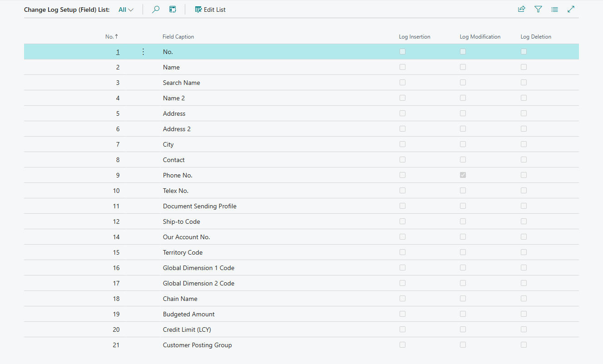
Task: Click row number 21 cell
Action: 116,345
